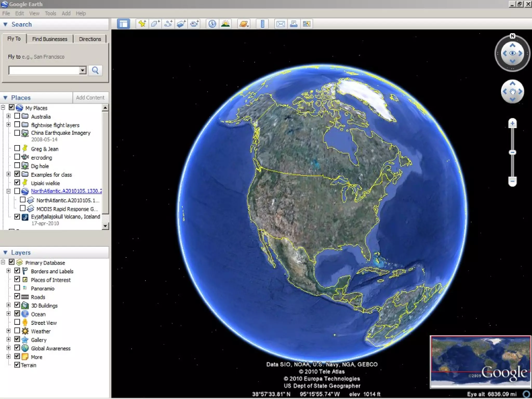Toggle sunlight across the landscape icon

pos(225,24)
